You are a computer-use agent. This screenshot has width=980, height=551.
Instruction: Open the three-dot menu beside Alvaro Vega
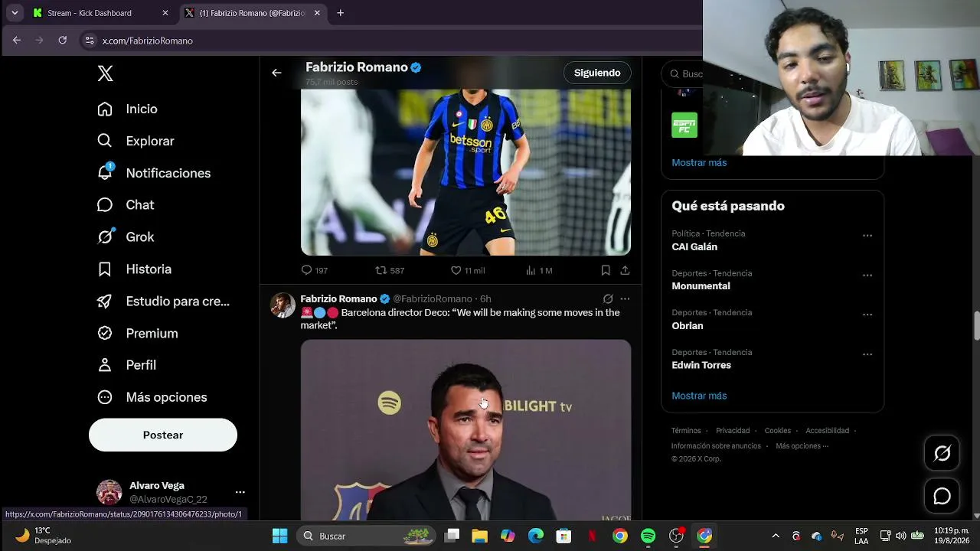[x=240, y=492]
